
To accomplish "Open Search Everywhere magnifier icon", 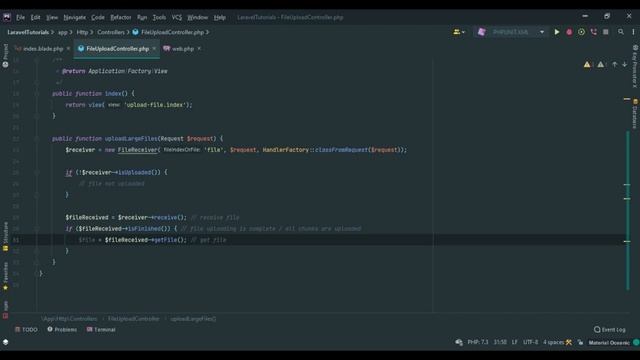I will (621, 32).
